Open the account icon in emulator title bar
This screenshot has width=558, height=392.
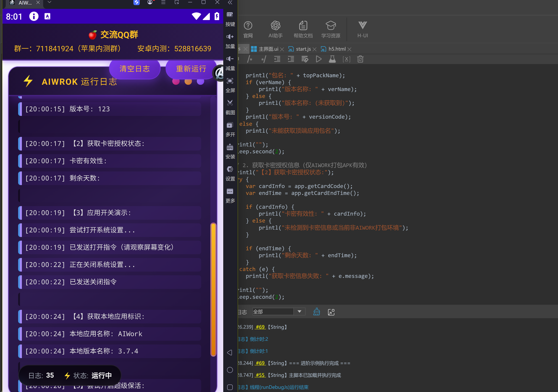coord(150,2)
